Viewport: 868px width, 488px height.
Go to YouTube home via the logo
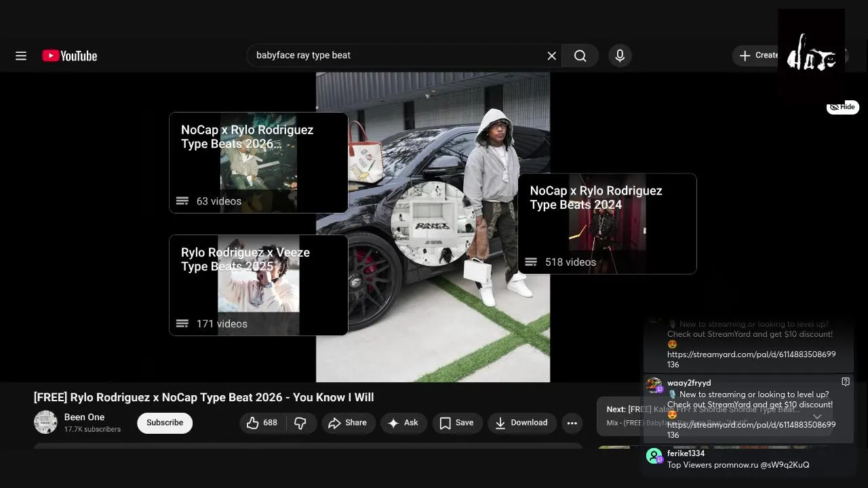(70, 56)
